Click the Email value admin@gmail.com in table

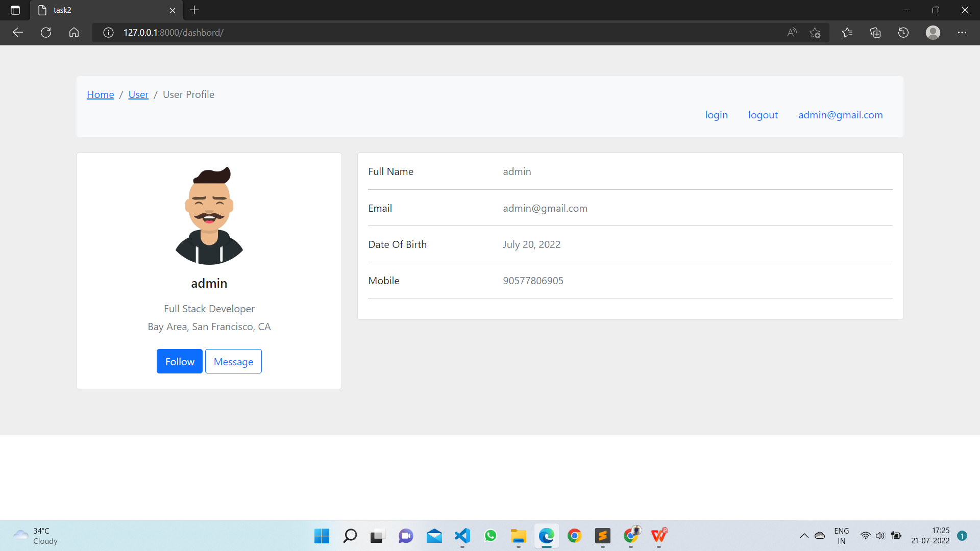click(545, 208)
